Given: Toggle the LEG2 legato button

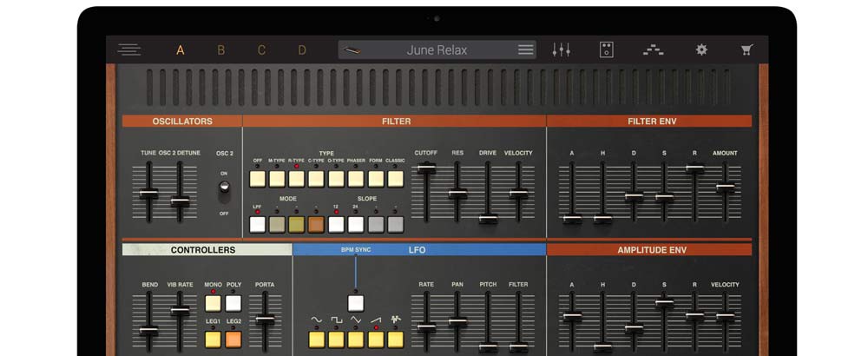Looking at the screenshot, I should click(x=233, y=340).
